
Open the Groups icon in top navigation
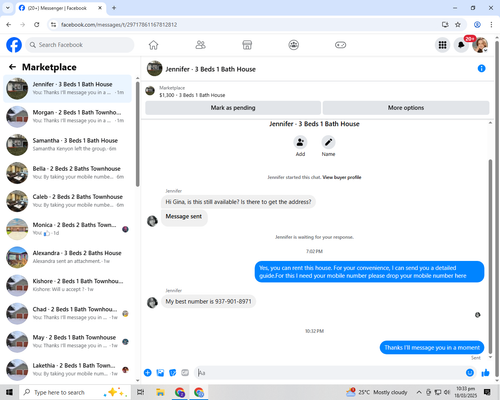pyautogui.click(x=294, y=45)
